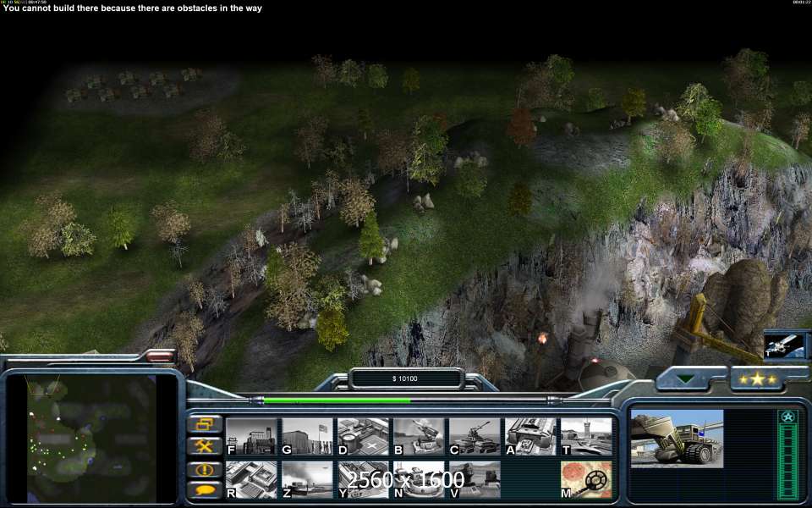812x508 pixels.
Task: Pick the Supply Drop Zone icon (D)
Action: [363, 437]
